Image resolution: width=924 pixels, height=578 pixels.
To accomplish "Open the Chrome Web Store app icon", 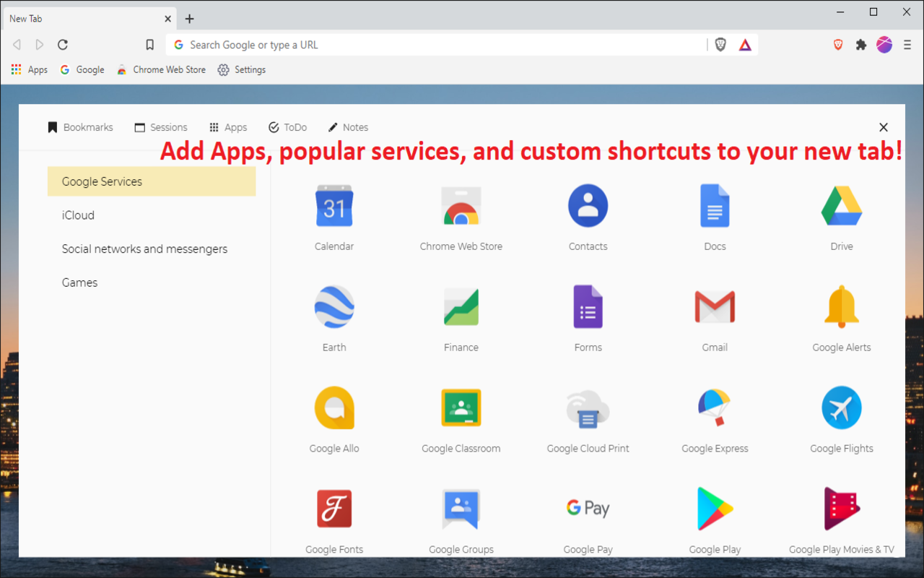I will (x=461, y=206).
